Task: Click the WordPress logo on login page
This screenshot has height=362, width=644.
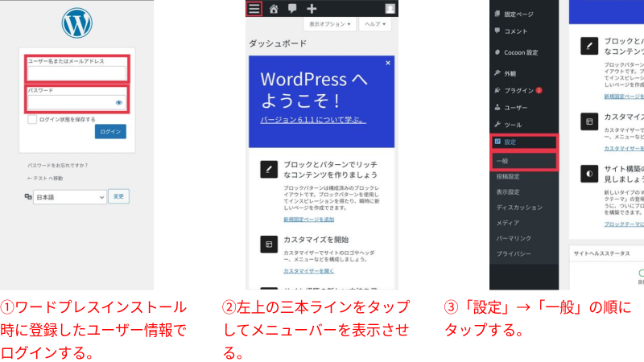Action: (x=76, y=23)
